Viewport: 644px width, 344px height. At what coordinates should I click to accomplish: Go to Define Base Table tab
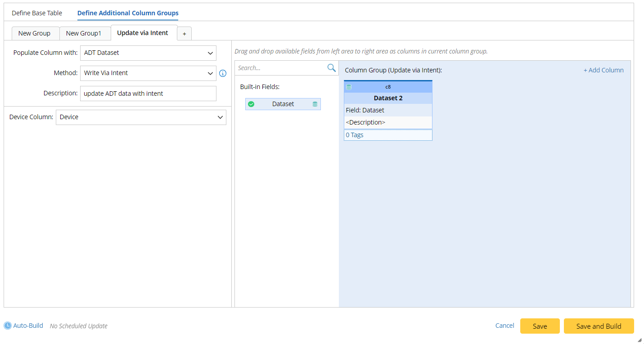pos(37,13)
